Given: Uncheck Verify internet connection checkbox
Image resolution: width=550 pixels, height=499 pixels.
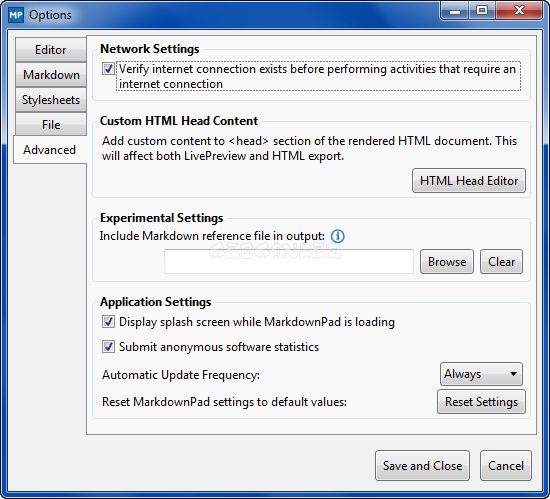Looking at the screenshot, I should (108, 69).
